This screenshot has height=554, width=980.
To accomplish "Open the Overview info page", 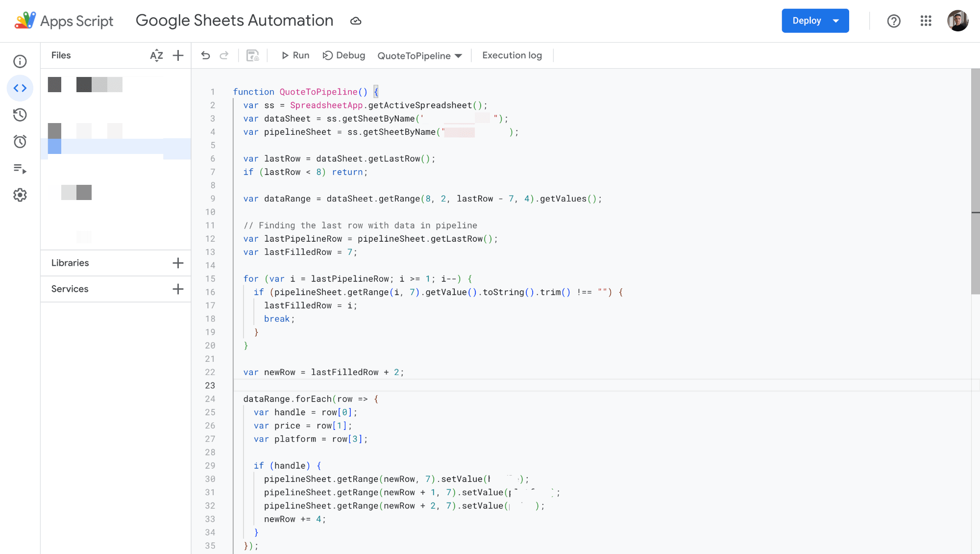I will (x=20, y=61).
